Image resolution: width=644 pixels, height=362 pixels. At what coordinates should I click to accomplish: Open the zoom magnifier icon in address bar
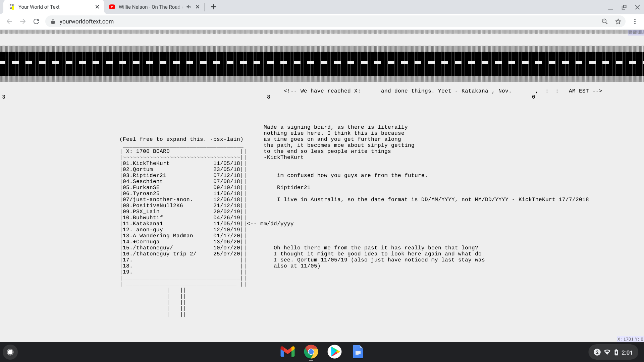605,21
